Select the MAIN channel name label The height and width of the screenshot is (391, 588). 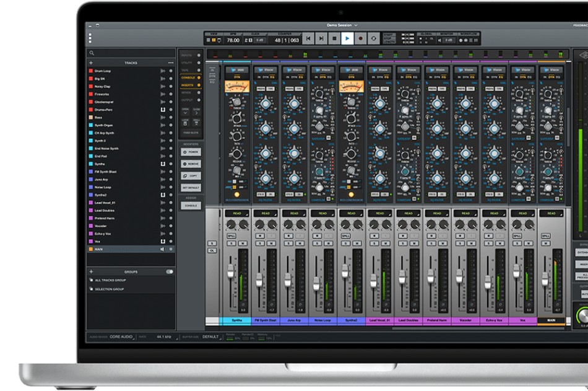(551, 320)
